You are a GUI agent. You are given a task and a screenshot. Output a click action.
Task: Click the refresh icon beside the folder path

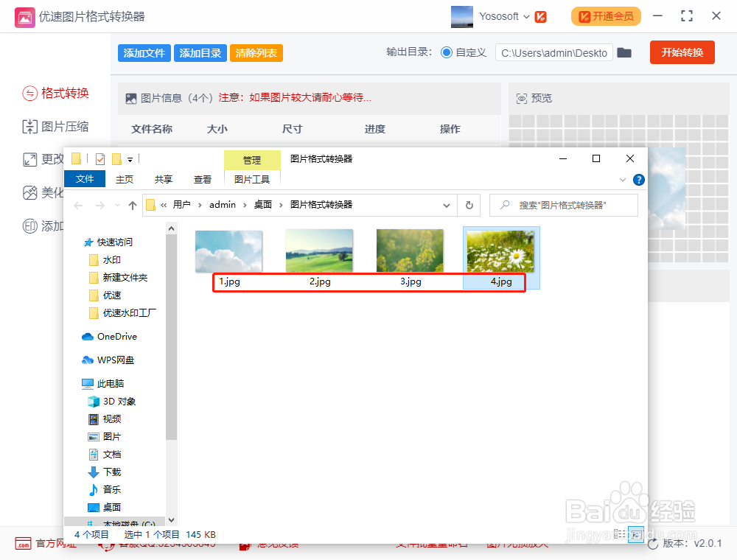point(469,205)
